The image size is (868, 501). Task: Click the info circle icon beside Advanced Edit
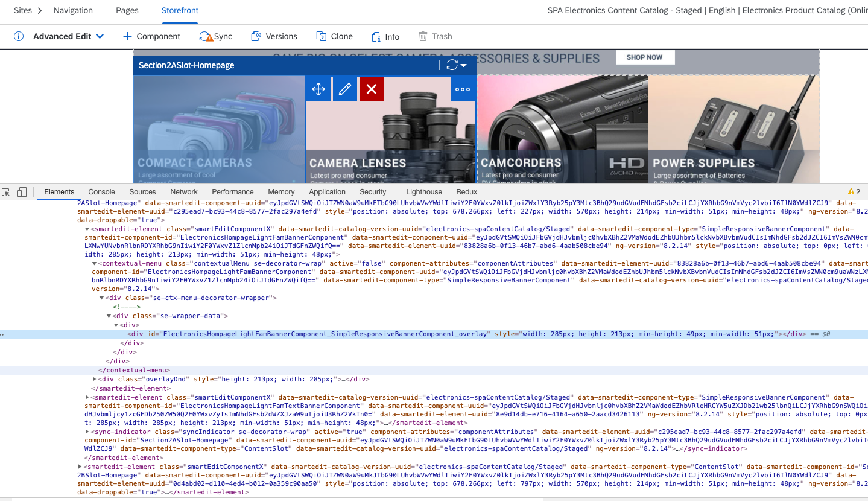click(19, 36)
